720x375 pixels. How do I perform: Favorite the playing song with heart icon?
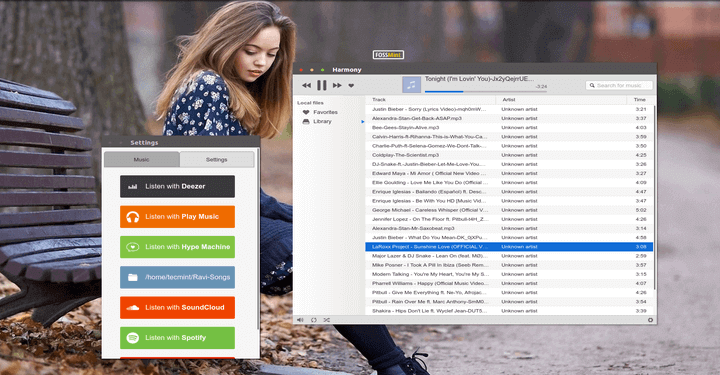point(351,85)
